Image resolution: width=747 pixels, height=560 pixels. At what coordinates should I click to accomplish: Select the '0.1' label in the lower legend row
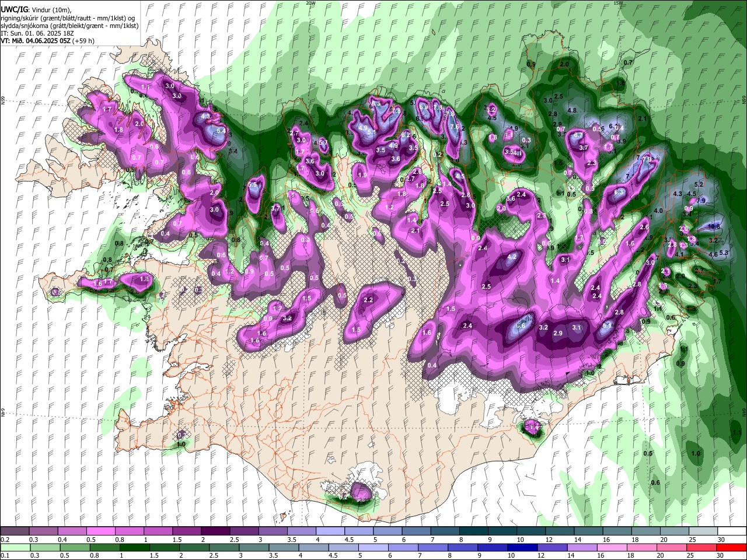(5, 556)
